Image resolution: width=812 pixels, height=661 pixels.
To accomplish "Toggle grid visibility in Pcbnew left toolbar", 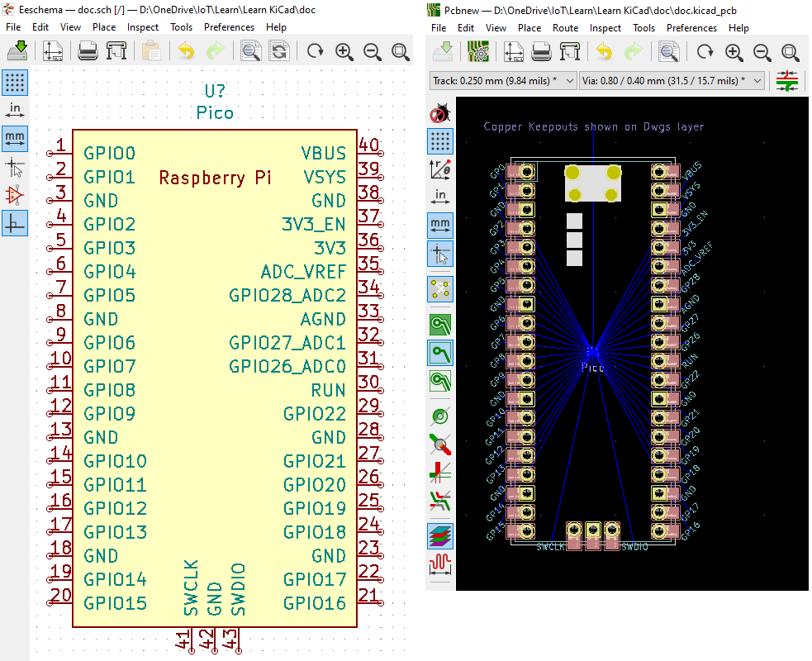I will [439, 140].
